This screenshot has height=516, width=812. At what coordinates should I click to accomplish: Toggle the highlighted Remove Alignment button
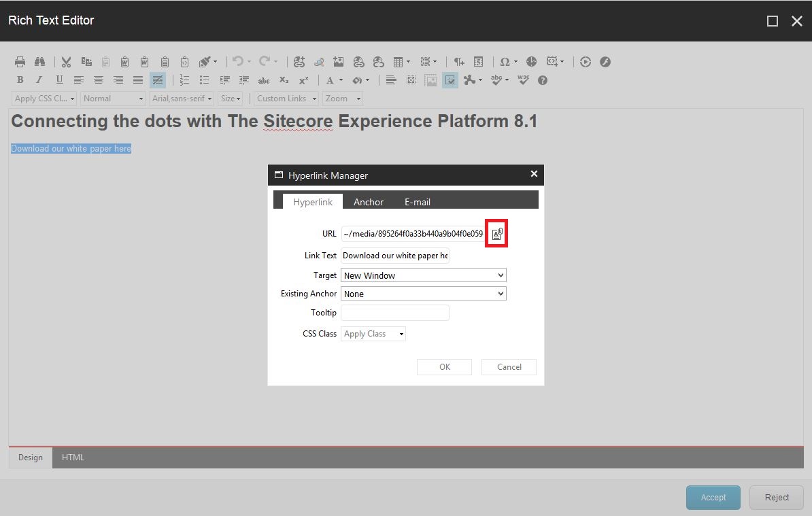click(x=157, y=80)
